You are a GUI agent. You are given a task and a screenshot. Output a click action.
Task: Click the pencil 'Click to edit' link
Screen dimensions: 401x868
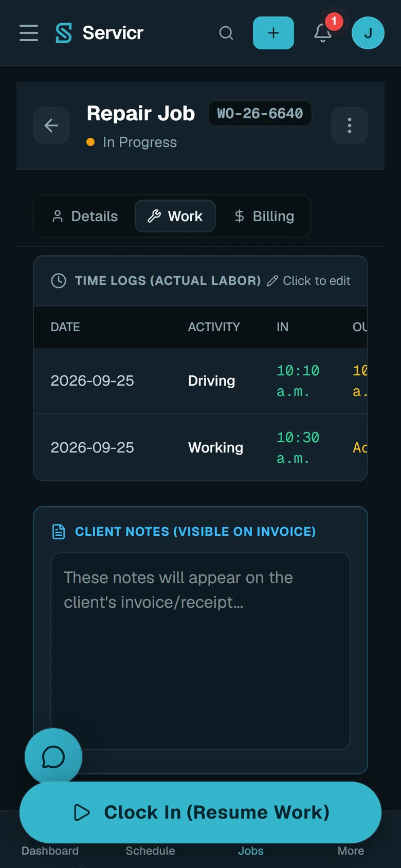(309, 281)
